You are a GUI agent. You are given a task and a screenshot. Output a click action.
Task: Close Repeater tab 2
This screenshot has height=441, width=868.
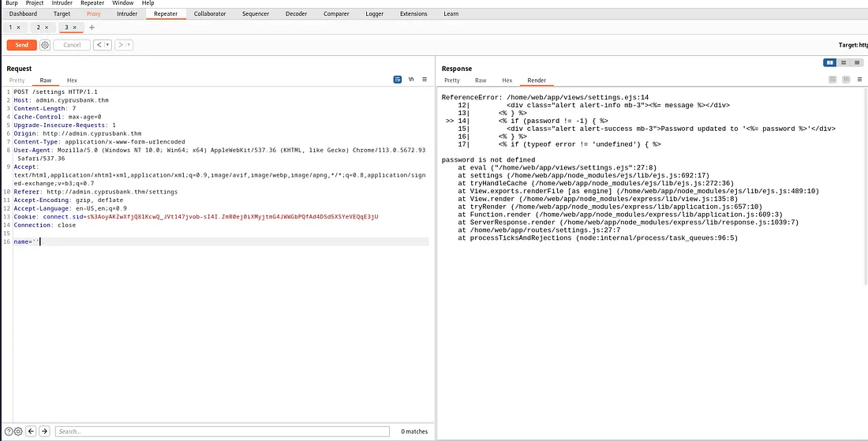pos(47,27)
